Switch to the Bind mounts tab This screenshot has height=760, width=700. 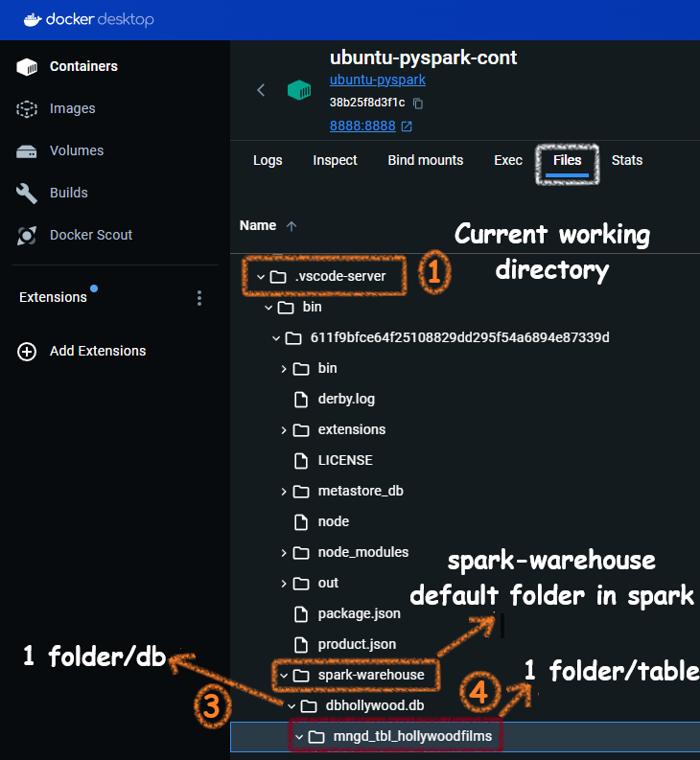tap(426, 160)
